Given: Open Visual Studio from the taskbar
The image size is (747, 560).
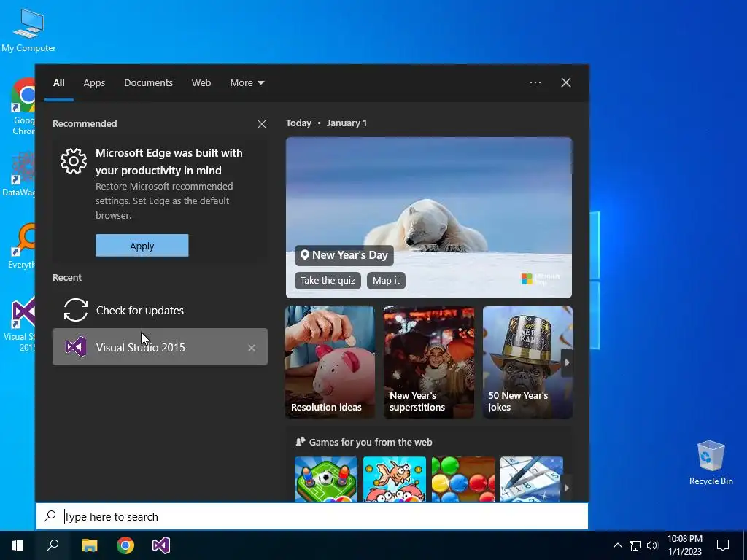Looking at the screenshot, I should (161, 545).
